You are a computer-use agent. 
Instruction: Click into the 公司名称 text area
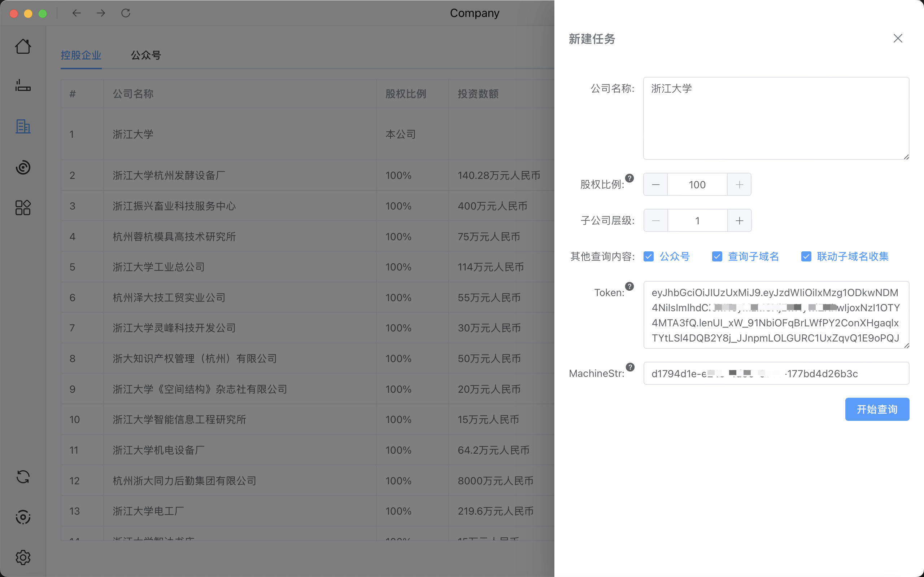(x=776, y=118)
